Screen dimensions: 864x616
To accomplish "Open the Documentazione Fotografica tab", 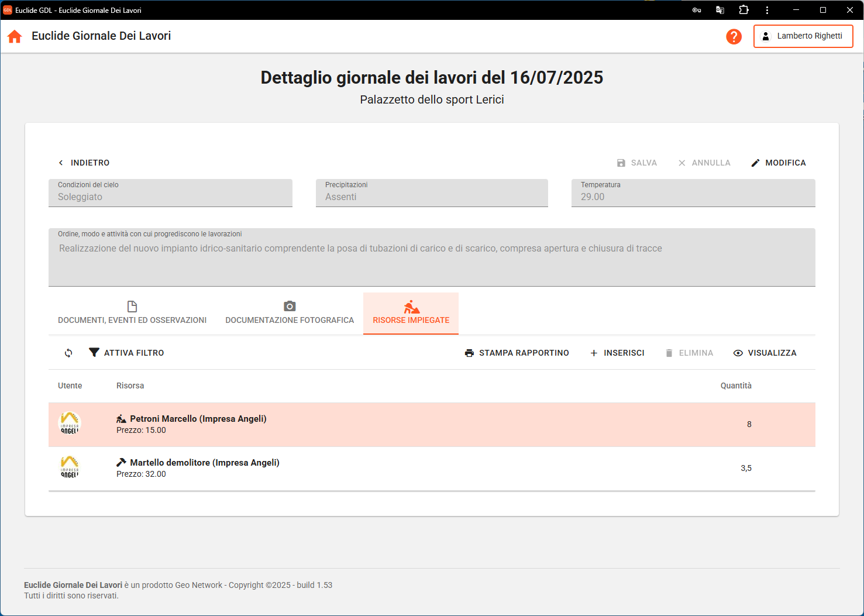I will (290, 314).
